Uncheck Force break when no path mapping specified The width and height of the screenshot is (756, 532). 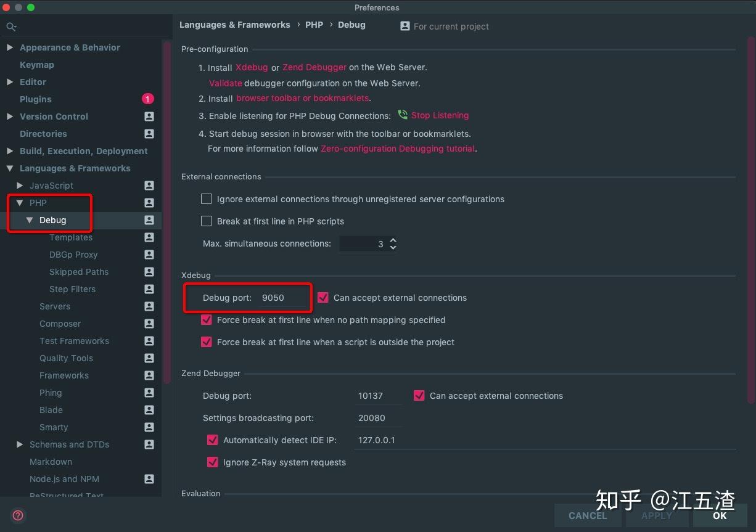[207, 319]
